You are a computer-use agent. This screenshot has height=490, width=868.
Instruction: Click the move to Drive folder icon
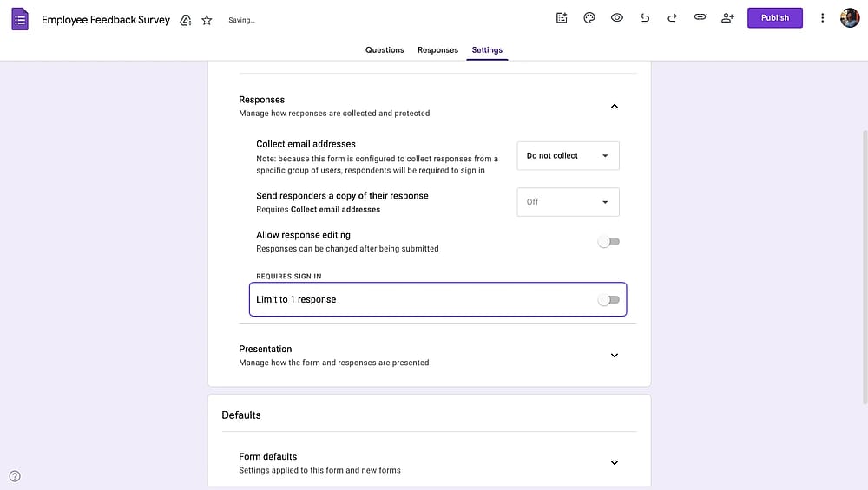click(x=186, y=21)
